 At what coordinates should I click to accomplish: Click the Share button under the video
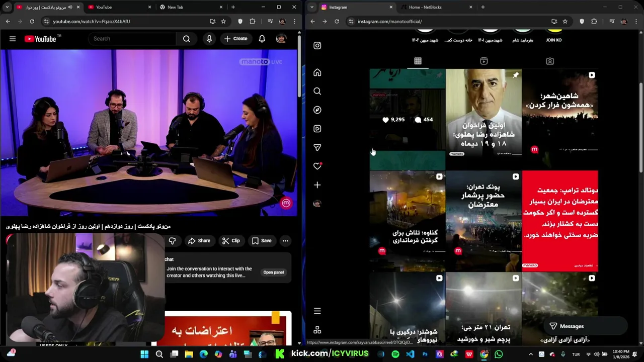[199, 241]
